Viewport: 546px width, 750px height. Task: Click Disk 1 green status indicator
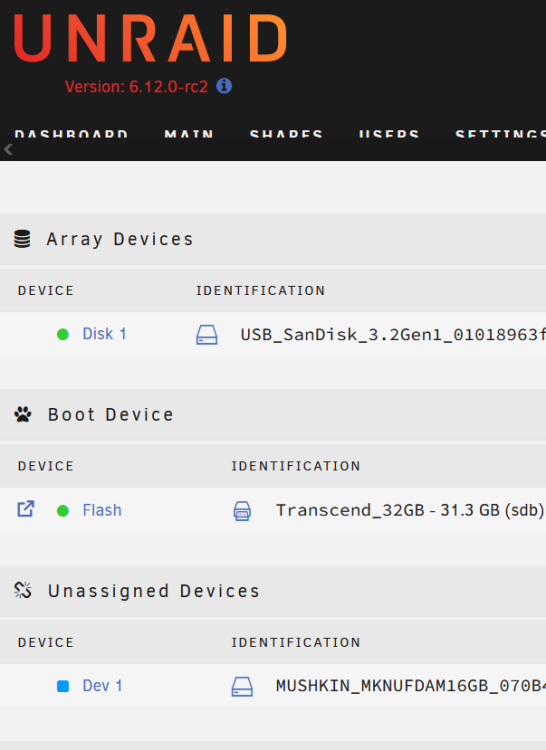[x=63, y=334]
